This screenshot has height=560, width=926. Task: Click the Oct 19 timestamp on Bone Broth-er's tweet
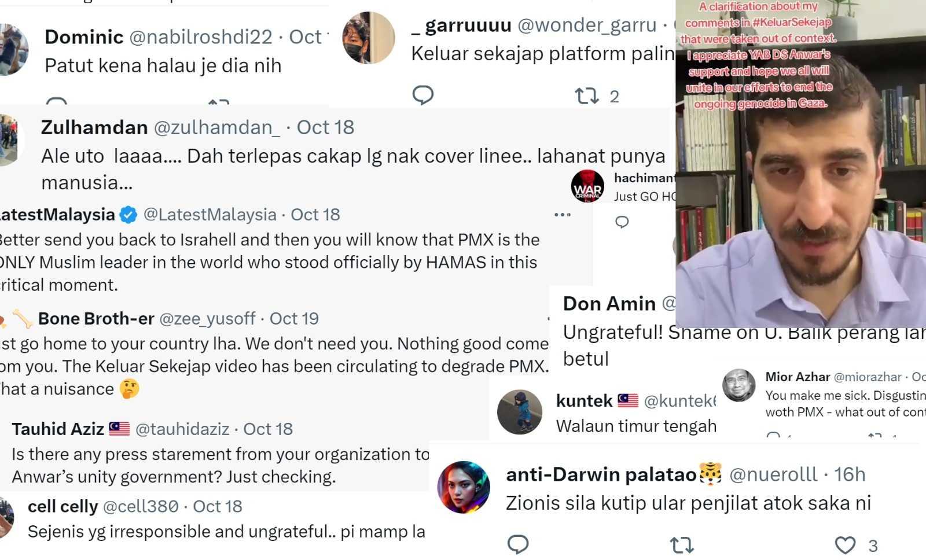coord(294,318)
